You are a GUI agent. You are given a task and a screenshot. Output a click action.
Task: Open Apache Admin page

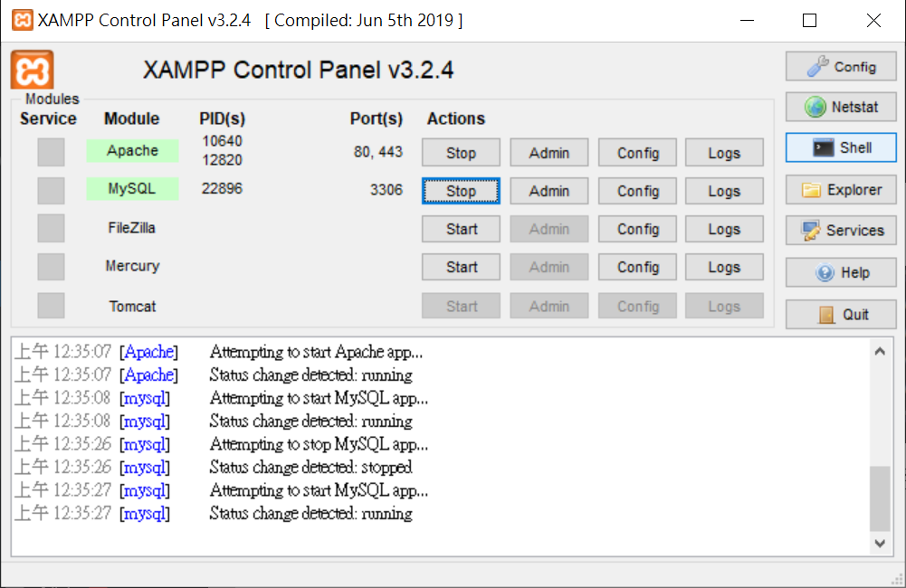tap(548, 153)
